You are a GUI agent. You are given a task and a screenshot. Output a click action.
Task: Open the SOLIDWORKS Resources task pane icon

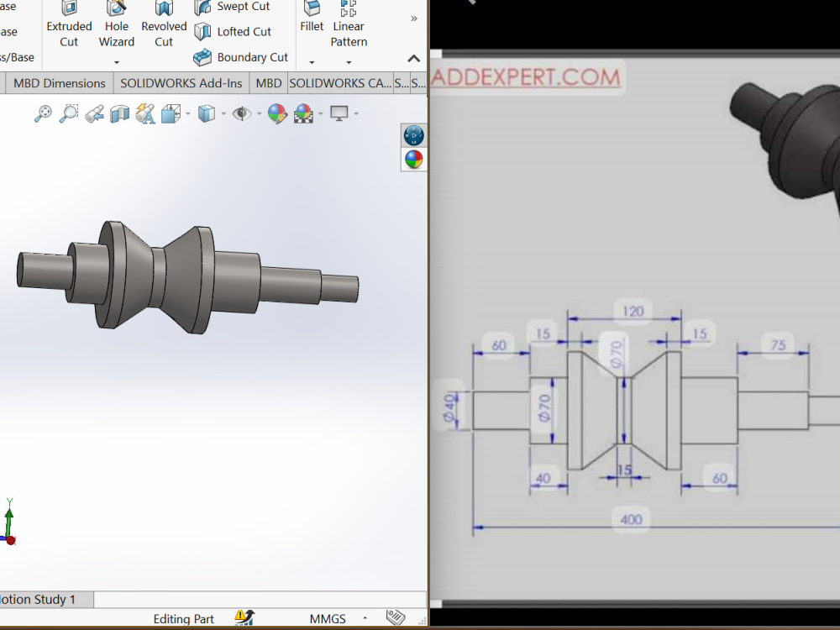(x=413, y=135)
